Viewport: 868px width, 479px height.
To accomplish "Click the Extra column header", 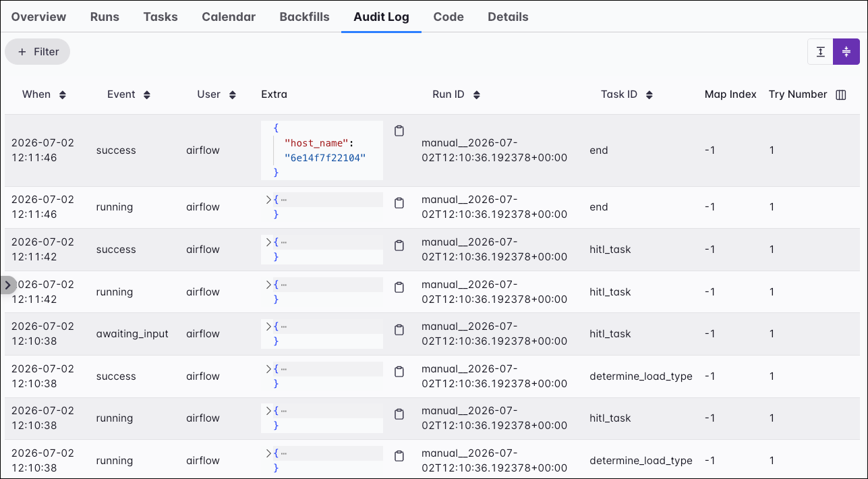I will point(274,94).
